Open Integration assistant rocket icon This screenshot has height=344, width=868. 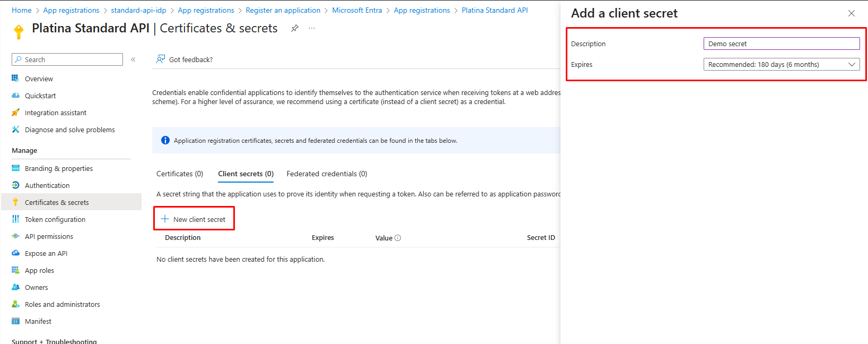[x=15, y=113]
